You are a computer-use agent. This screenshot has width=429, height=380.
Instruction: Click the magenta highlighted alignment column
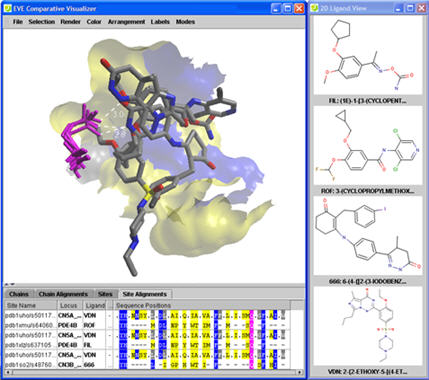tap(252, 339)
